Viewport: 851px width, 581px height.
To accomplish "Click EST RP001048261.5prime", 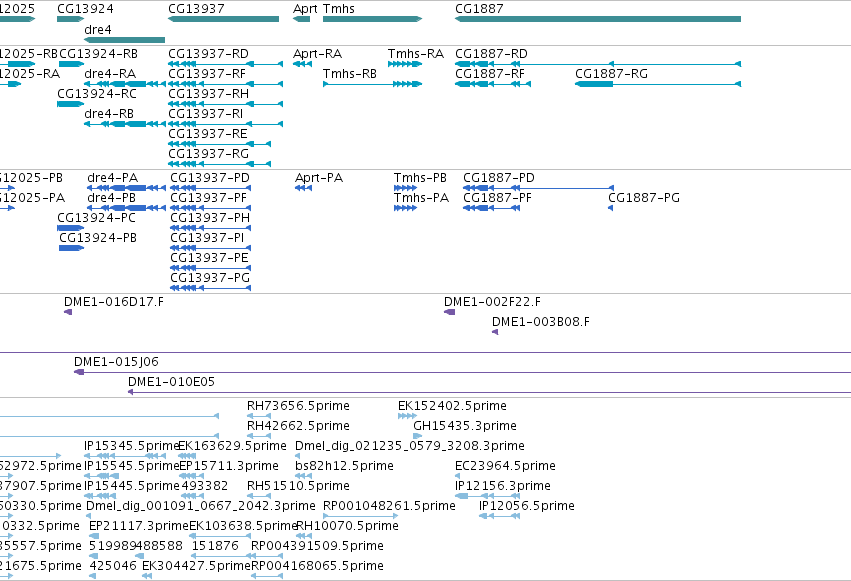I will [389, 507].
